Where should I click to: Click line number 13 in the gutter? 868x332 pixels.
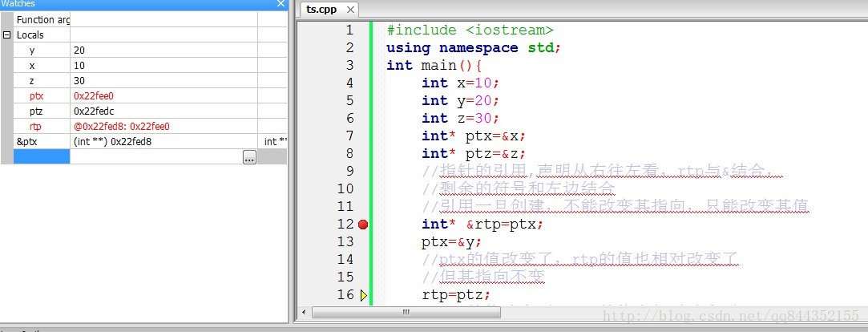(345, 241)
